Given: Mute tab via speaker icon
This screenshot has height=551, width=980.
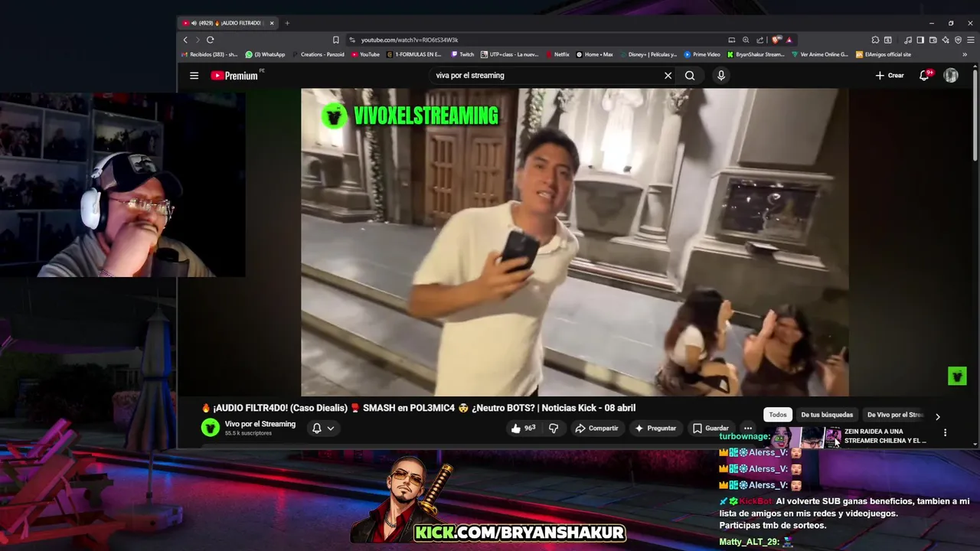Looking at the screenshot, I should tap(192, 23).
